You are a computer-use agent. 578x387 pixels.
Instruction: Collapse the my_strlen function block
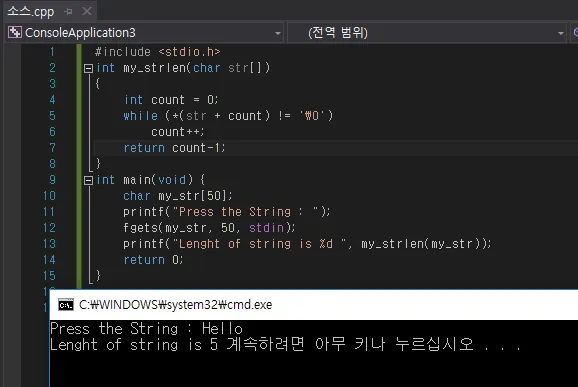(88, 68)
